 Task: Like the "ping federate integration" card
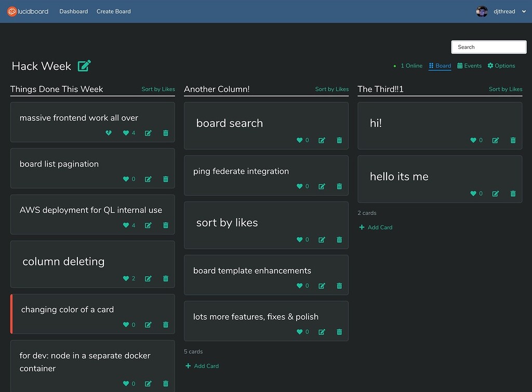300,186
